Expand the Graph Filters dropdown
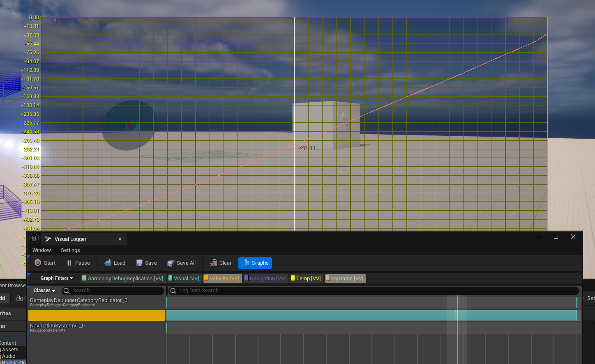Screen dimensions: 595x364 click(x=57, y=278)
